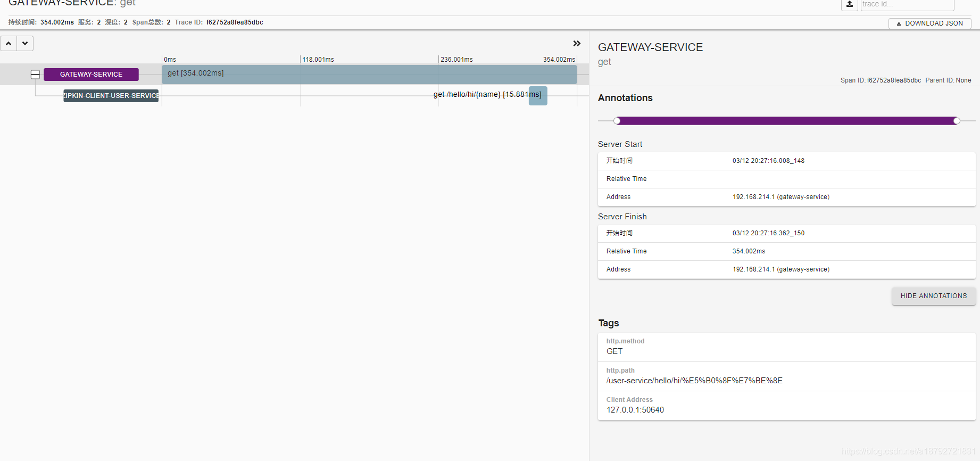
Task: Collapse the GATEWAY-SERVICE span tree node
Action: pos(35,75)
